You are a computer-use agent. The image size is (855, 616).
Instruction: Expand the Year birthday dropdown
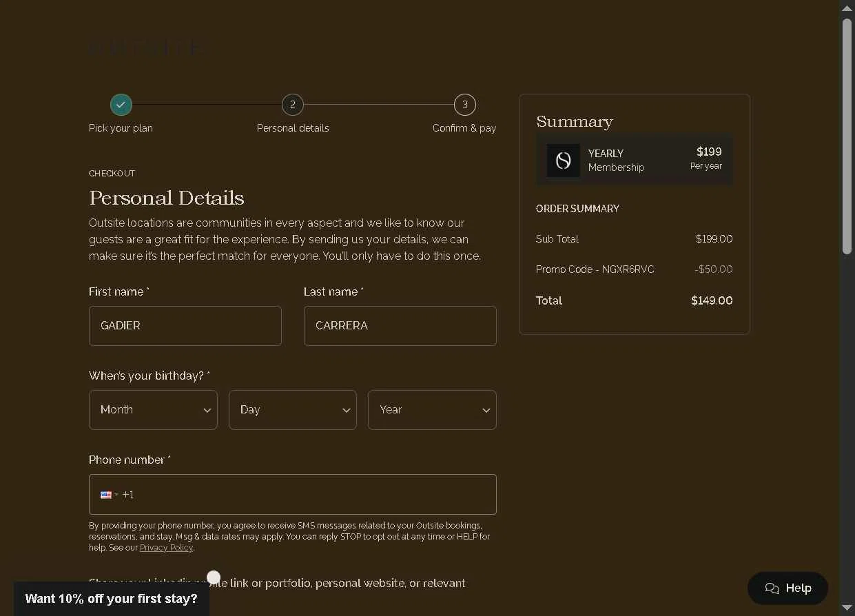click(x=432, y=410)
